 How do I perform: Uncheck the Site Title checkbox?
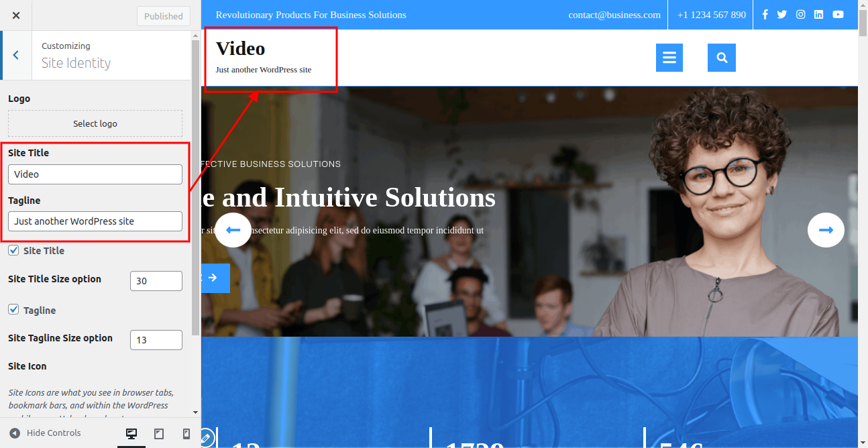(x=13, y=250)
